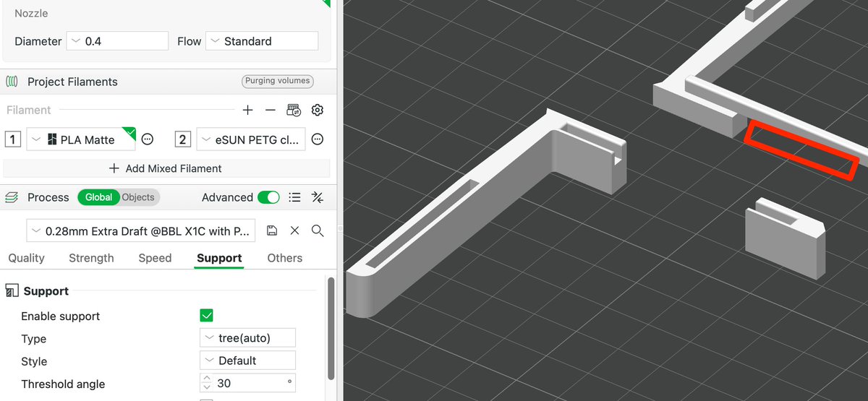Toggle the Enable support checkbox
This screenshot has height=401, width=868.
206,316
